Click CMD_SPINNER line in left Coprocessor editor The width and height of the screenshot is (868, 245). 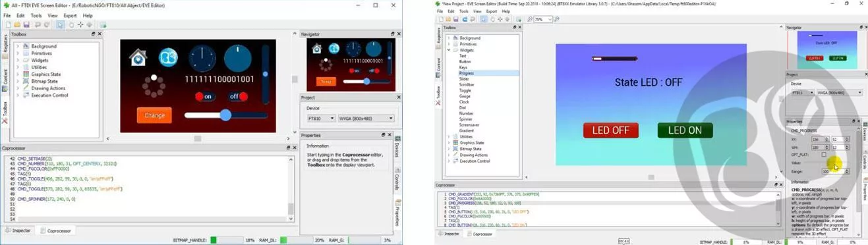point(46,198)
